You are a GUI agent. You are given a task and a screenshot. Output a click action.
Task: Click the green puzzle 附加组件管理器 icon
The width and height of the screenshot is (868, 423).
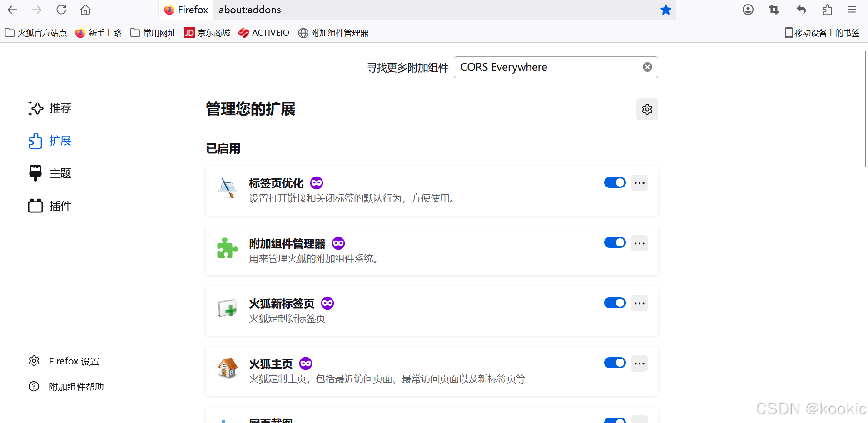(x=227, y=248)
